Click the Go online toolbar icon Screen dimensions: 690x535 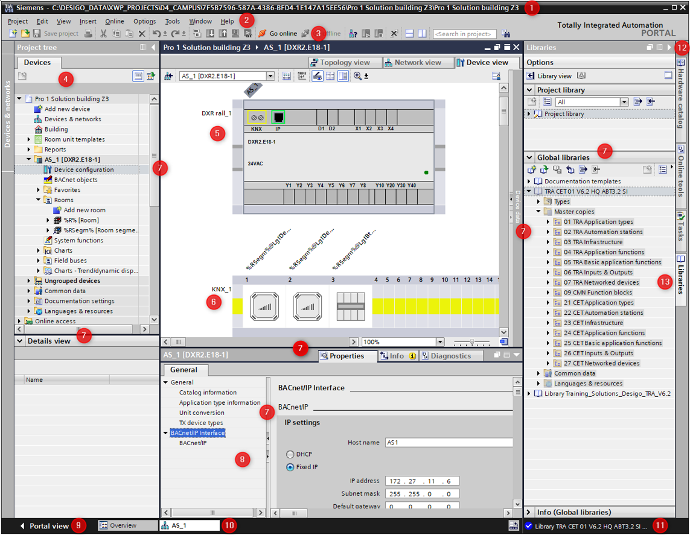click(x=263, y=34)
